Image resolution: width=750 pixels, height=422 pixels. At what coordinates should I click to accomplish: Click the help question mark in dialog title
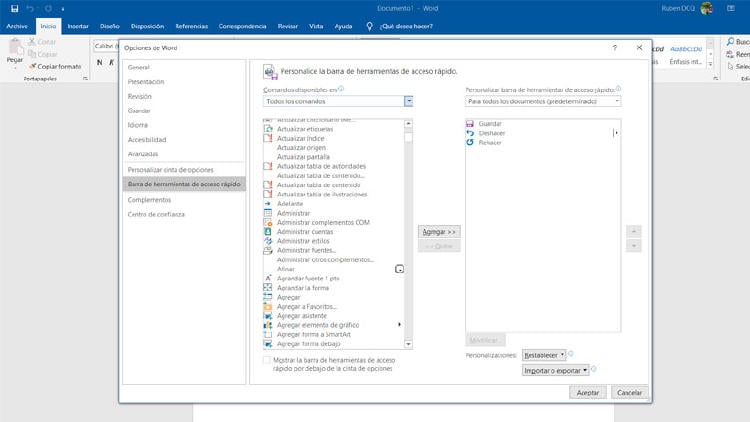coord(614,48)
